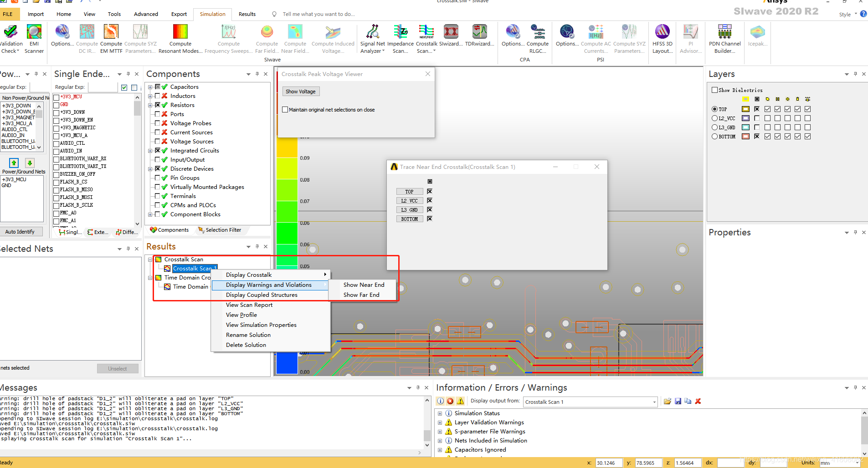Toggle the Ports component checkbox

tap(157, 114)
